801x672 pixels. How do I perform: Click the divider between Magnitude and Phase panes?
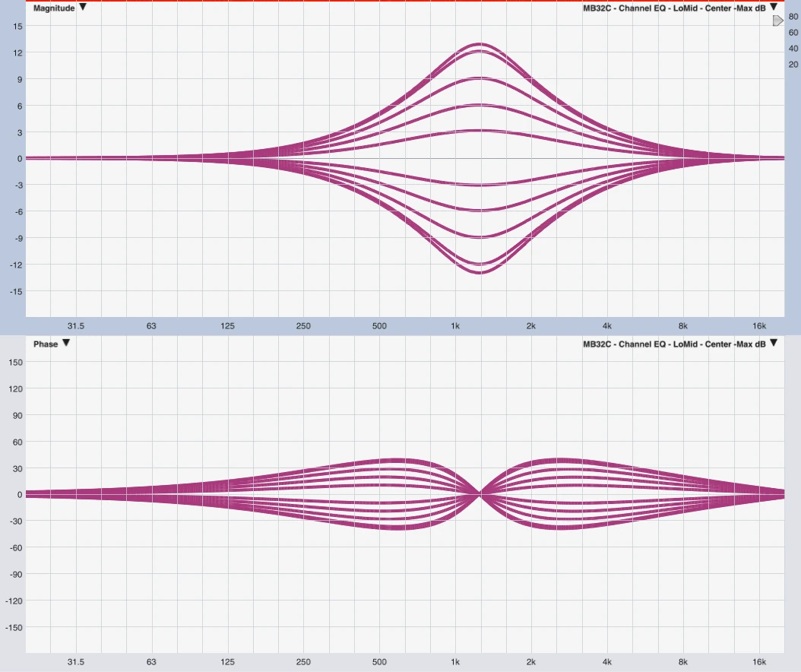[400, 335]
